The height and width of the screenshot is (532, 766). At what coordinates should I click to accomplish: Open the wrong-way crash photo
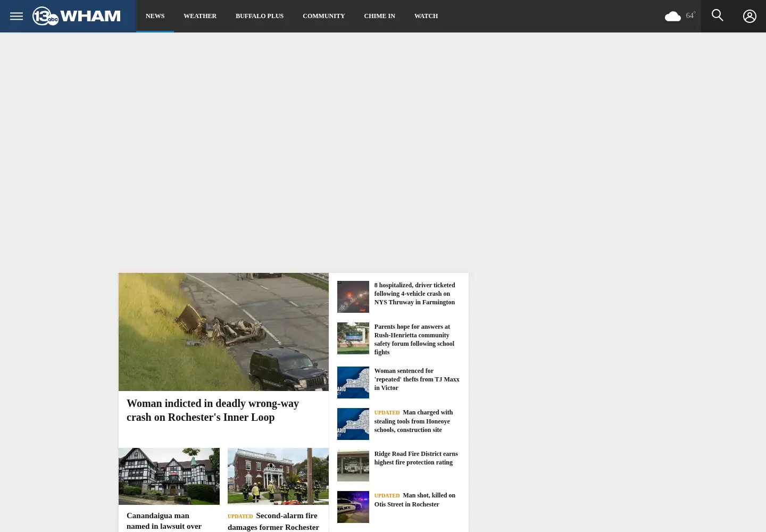223,332
